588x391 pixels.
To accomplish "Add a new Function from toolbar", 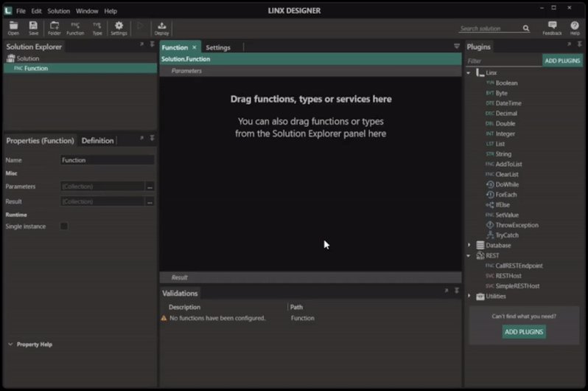I will 75,28.
